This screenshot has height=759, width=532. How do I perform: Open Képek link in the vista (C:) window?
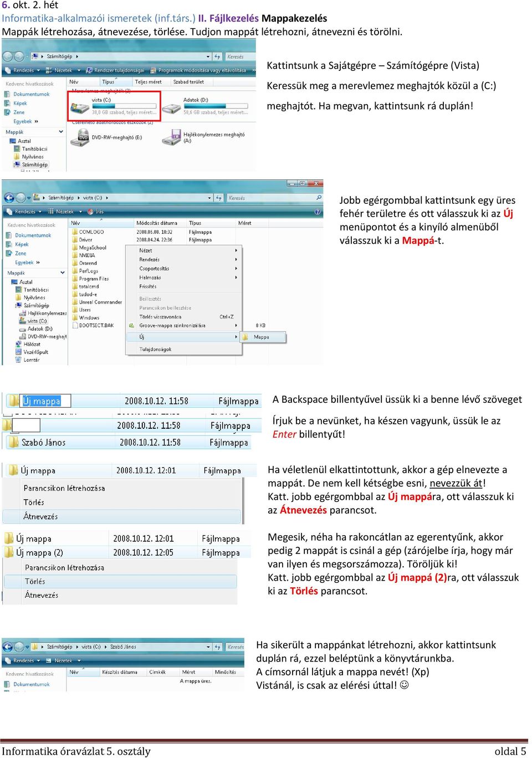pyautogui.click(x=17, y=244)
